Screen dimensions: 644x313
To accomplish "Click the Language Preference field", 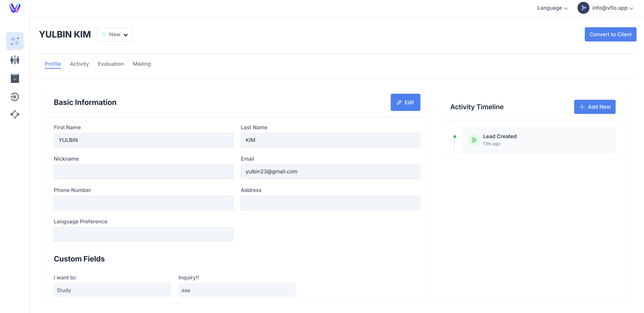I will tap(143, 234).
